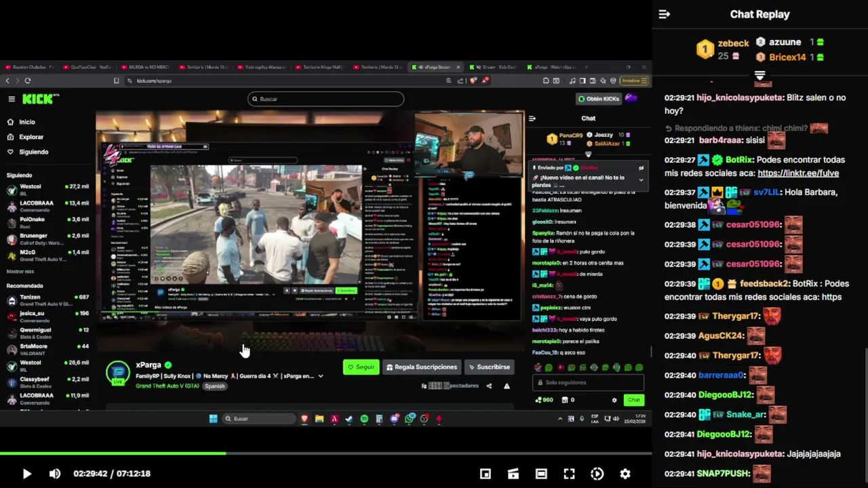Open Spotify from the Windows taskbar
The width and height of the screenshot is (868, 488).
[364, 419]
